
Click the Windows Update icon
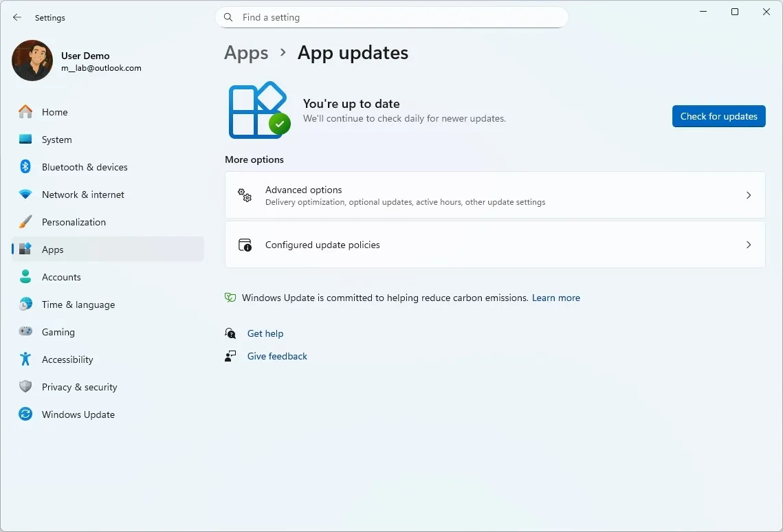25,414
